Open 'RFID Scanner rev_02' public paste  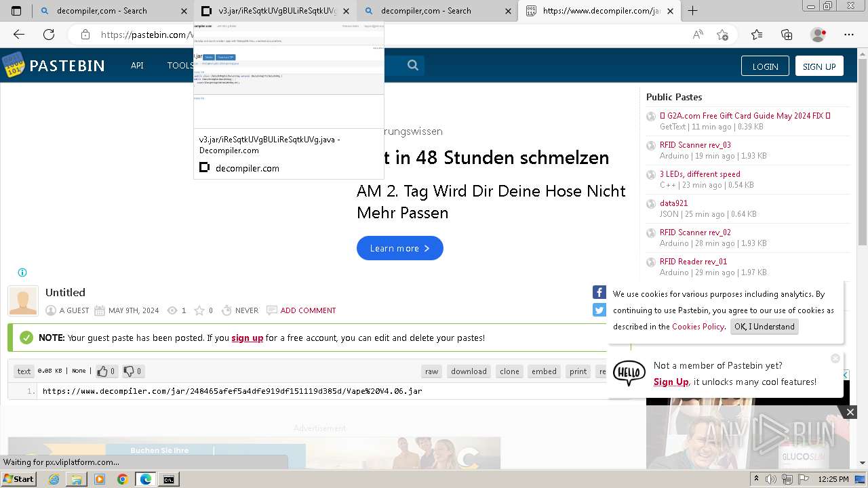695,232
